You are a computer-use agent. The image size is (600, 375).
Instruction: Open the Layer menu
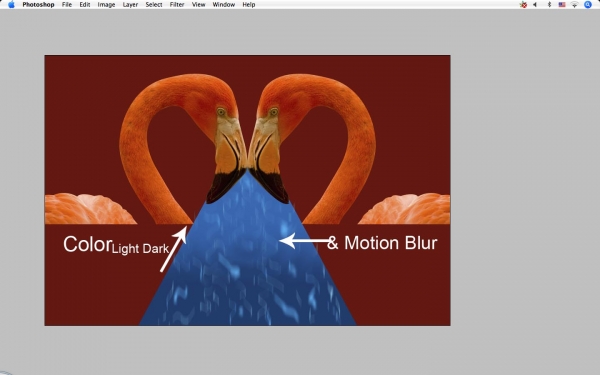tap(130, 5)
